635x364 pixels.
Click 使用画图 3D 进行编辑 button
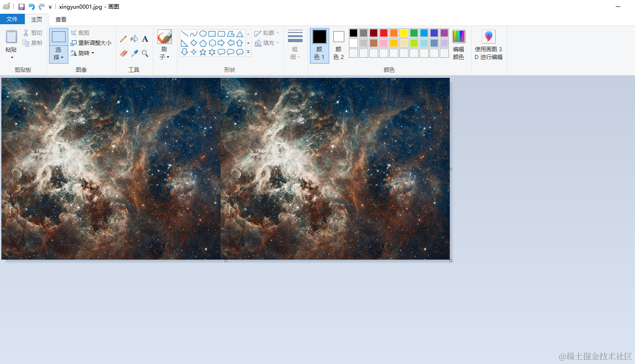(489, 45)
